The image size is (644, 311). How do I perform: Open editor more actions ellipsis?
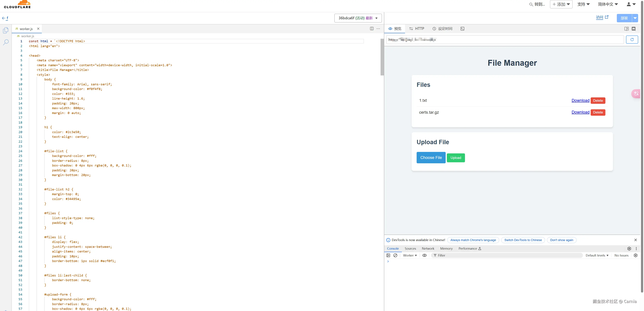click(378, 29)
